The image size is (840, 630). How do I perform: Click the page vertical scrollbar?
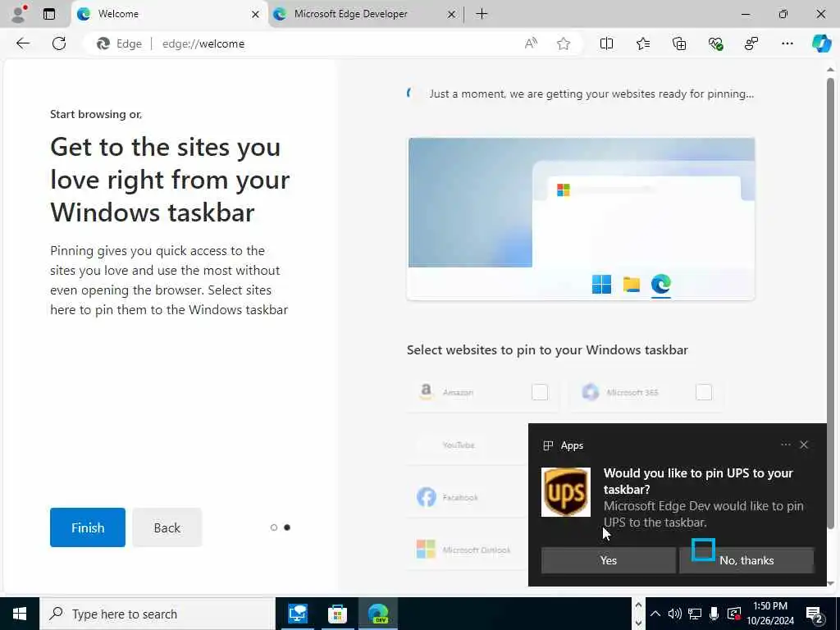tap(830, 303)
